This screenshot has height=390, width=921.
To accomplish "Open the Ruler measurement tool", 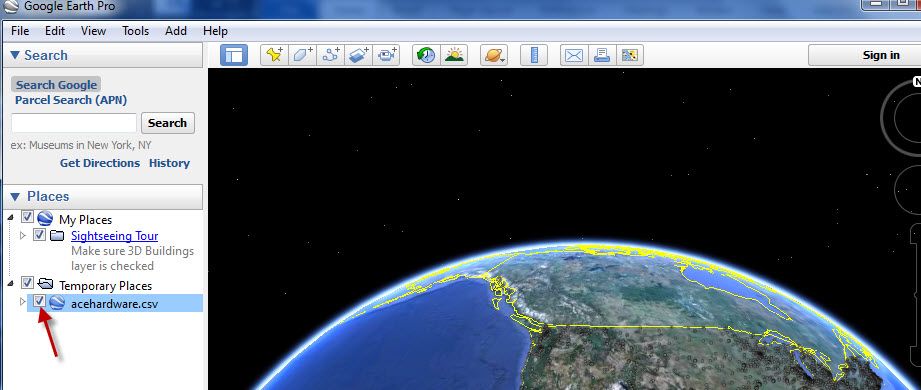I will [x=535, y=55].
